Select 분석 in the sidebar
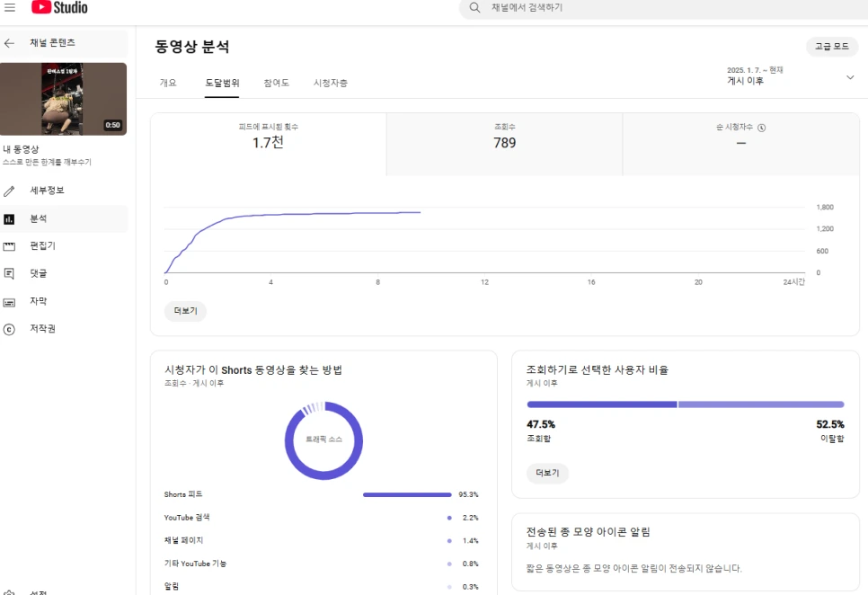This screenshot has height=595, width=868. point(64,218)
